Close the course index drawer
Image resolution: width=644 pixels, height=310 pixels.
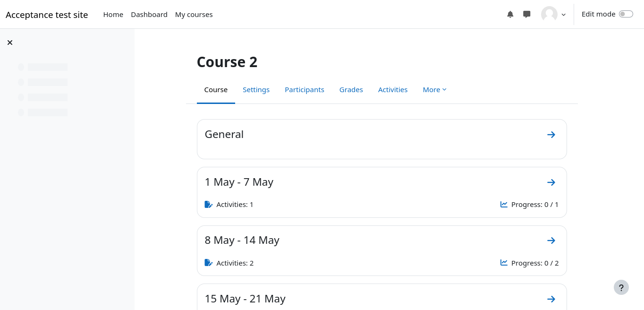point(10,43)
